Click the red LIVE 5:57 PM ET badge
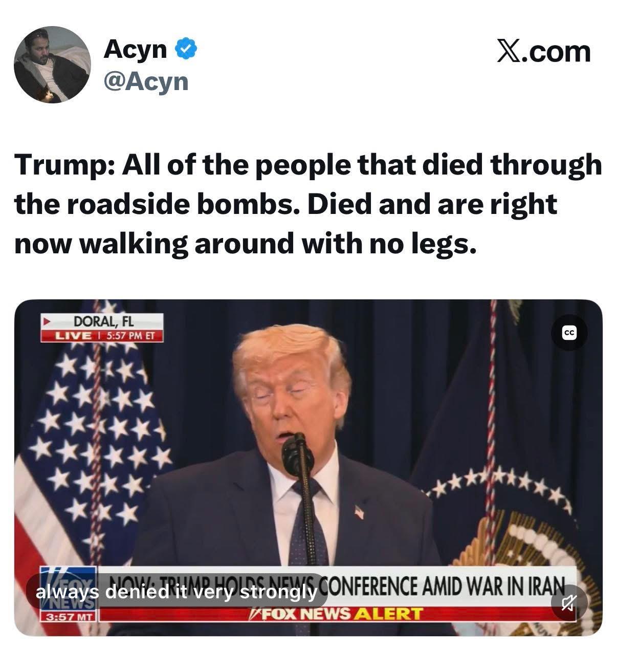The width and height of the screenshot is (617, 672). point(102,336)
